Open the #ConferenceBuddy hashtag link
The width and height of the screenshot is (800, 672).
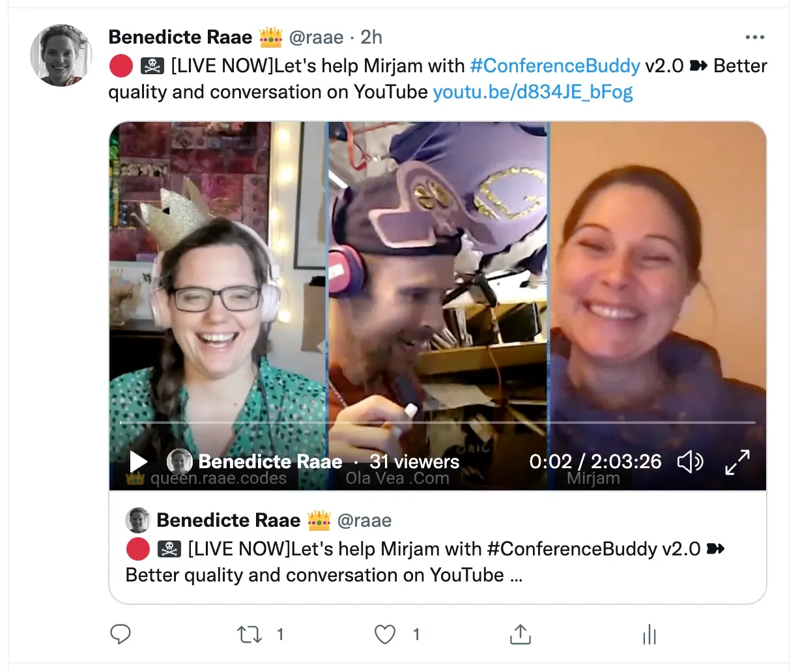click(x=555, y=66)
